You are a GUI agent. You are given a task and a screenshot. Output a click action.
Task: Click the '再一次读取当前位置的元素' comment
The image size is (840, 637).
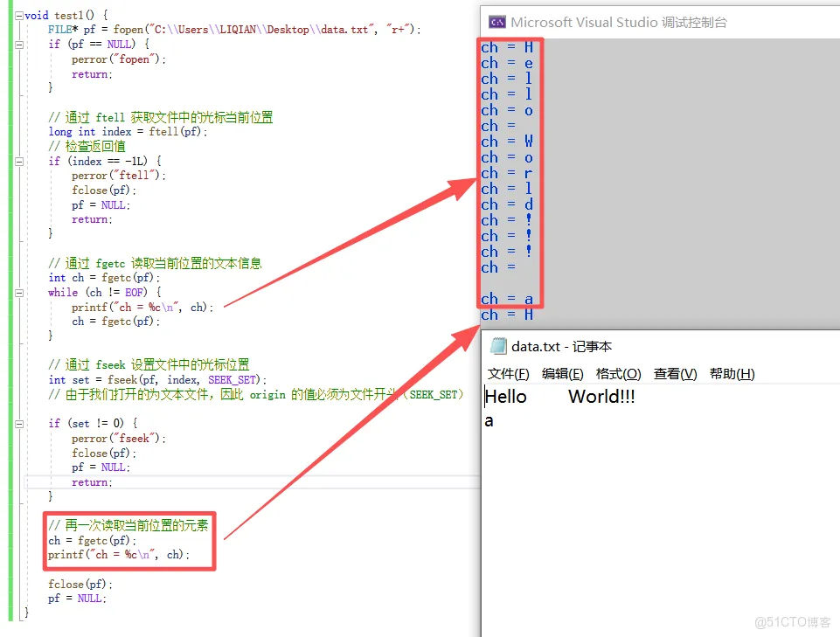click(136, 525)
